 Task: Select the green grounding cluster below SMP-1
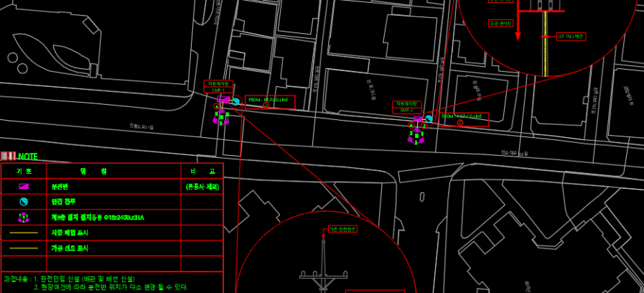click(x=222, y=116)
